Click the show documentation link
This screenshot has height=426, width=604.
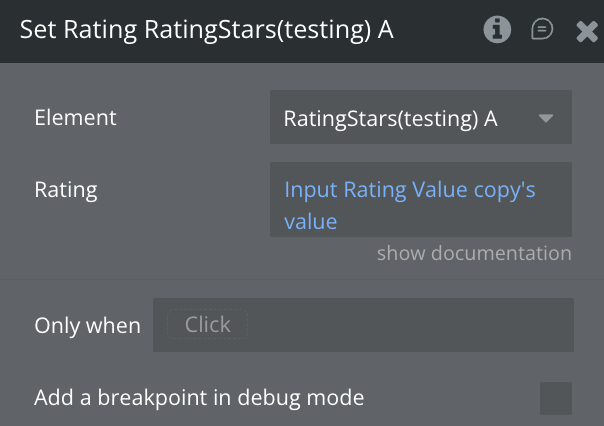(473, 253)
